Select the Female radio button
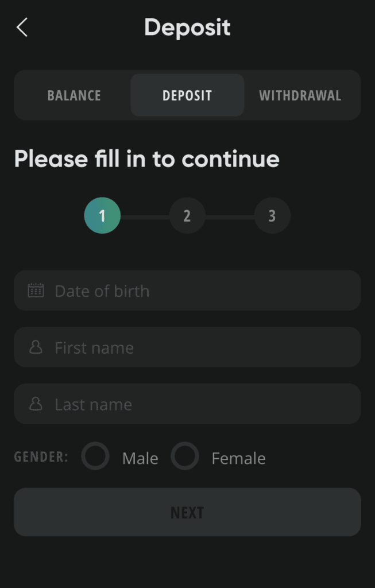The height and width of the screenshot is (588, 375). point(185,457)
